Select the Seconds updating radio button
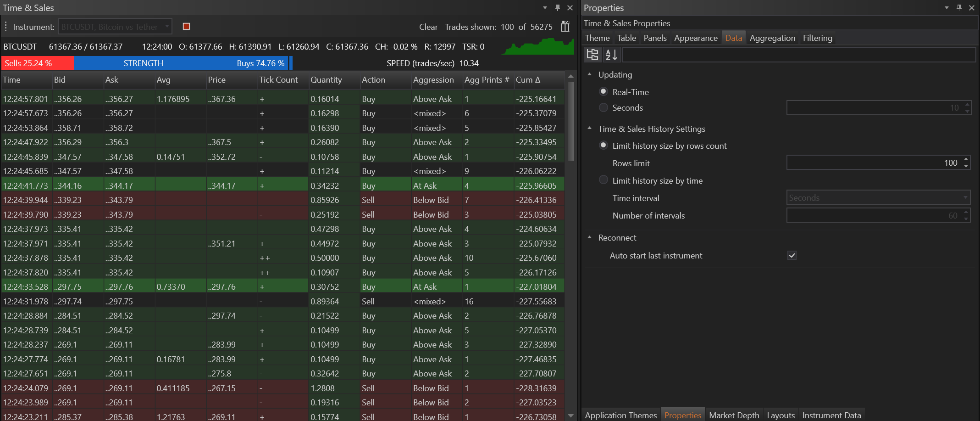The image size is (980, 421). tap(604, 108)
